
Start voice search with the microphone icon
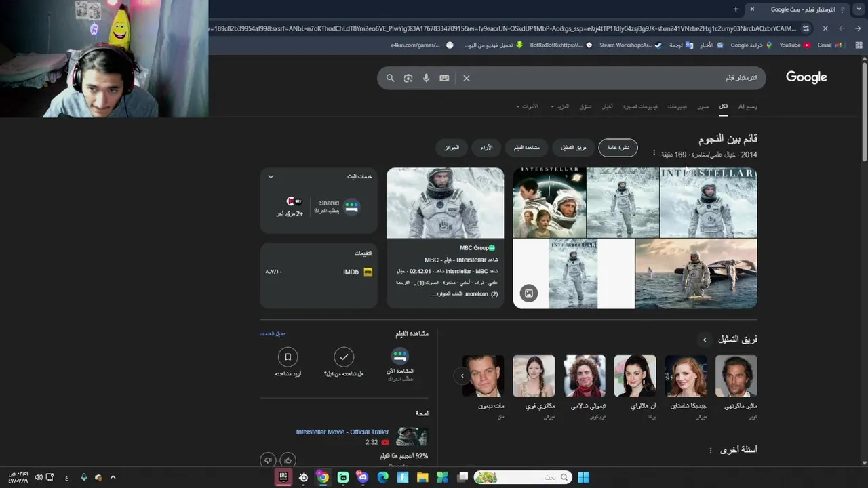(426, 78)
